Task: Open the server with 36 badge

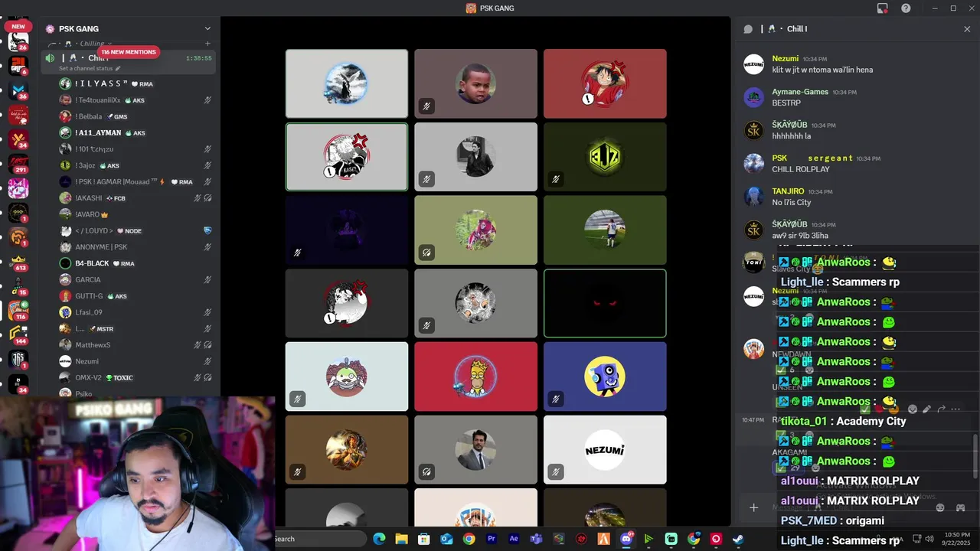Action: (x=18, y=90)
